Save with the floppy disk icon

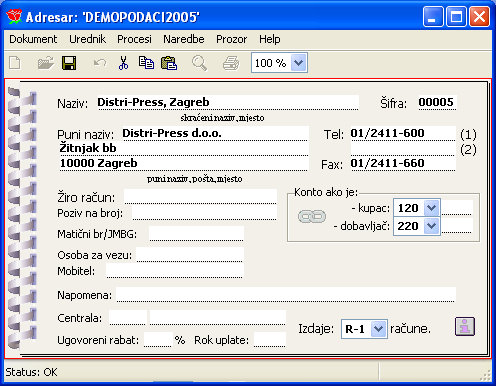click(x=69, y=63)
